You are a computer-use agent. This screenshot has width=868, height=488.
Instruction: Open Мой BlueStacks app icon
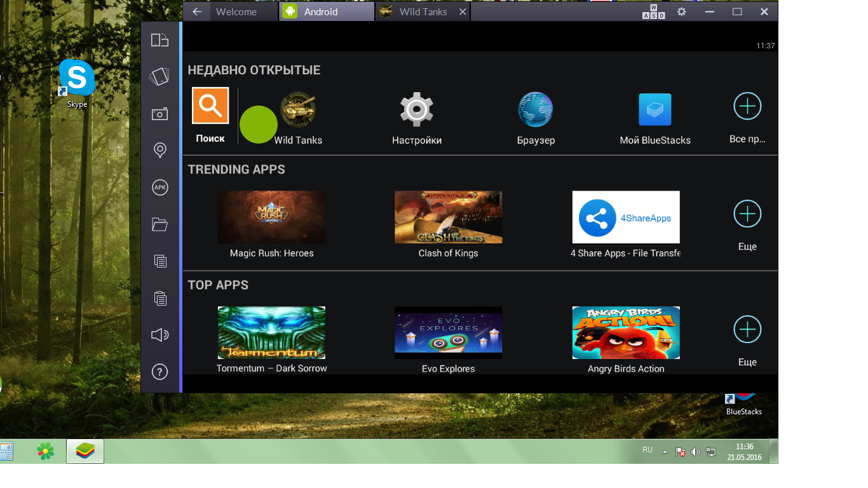coord(655,109)
